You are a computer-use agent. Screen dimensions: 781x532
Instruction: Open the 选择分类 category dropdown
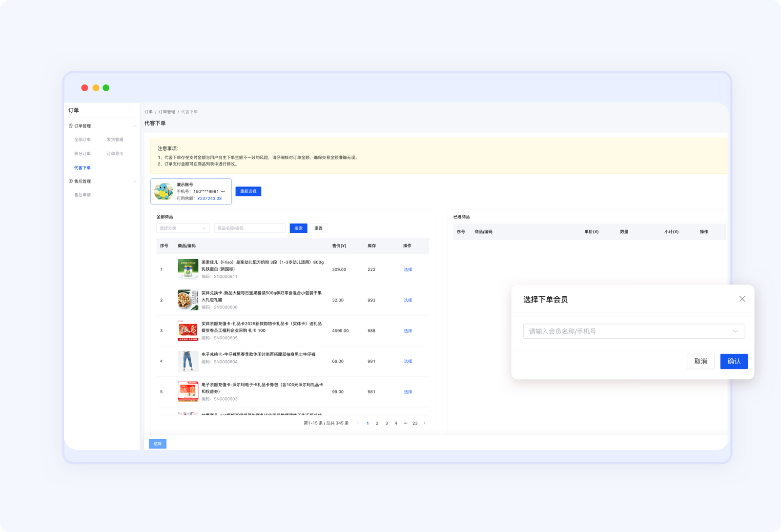(183, 228)
